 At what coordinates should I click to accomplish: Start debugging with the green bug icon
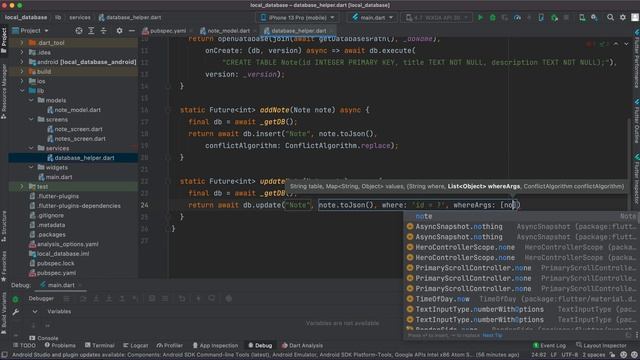(x=493, y=18)
